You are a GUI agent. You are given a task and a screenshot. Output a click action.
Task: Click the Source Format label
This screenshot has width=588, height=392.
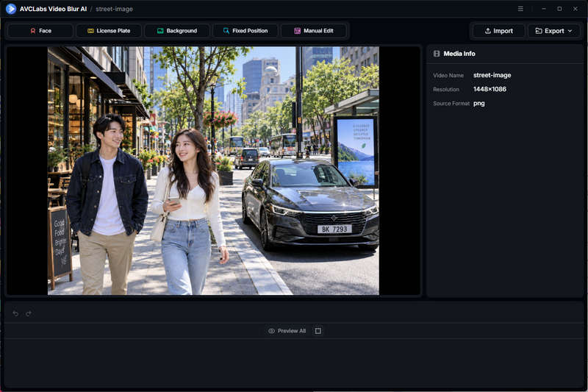[451, 103]
